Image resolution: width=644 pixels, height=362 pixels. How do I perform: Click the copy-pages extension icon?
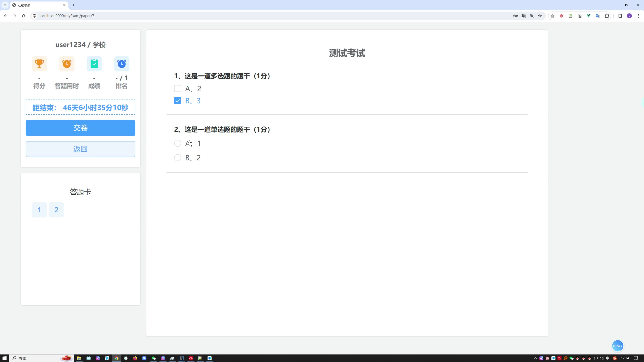pyautogui.click(x=579, y=16)
